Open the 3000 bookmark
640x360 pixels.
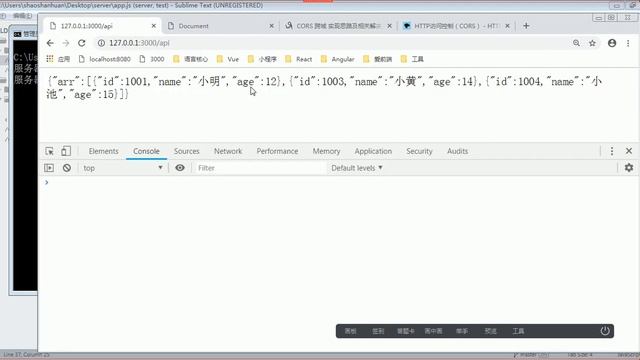click(152, 59)
